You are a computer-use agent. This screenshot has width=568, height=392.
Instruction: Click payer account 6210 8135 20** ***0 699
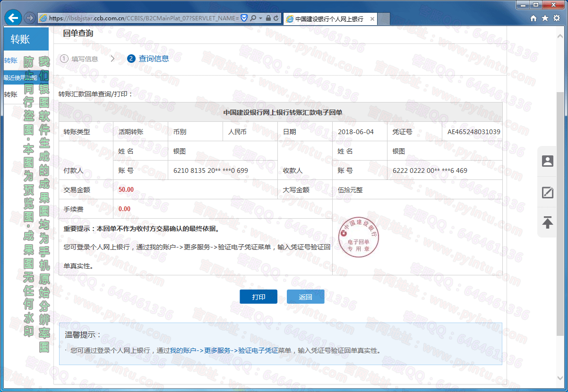[x=211, y=170]
